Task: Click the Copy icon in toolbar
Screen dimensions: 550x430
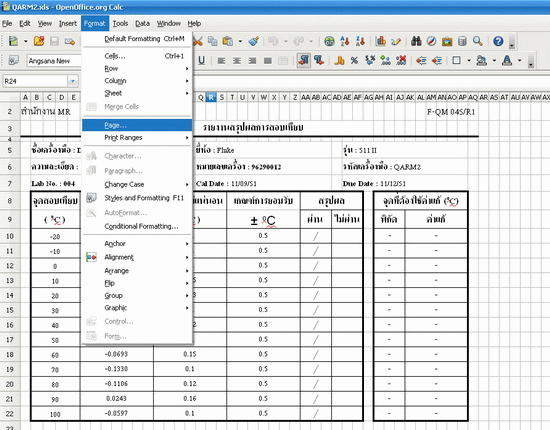Action: click(213, 41)
